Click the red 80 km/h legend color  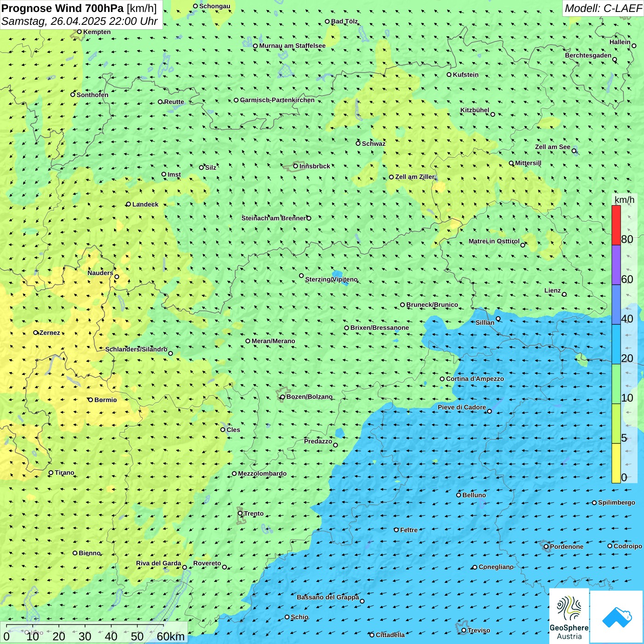(x=616, y=224)
